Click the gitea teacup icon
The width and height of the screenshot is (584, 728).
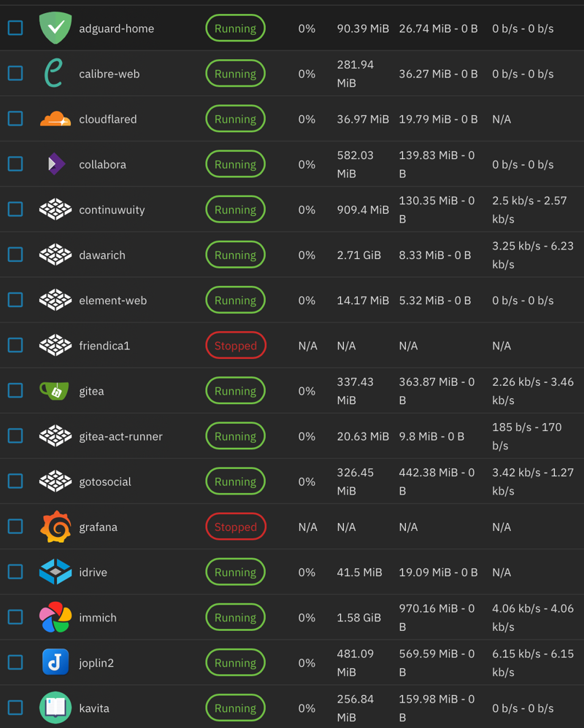[55, 390]
